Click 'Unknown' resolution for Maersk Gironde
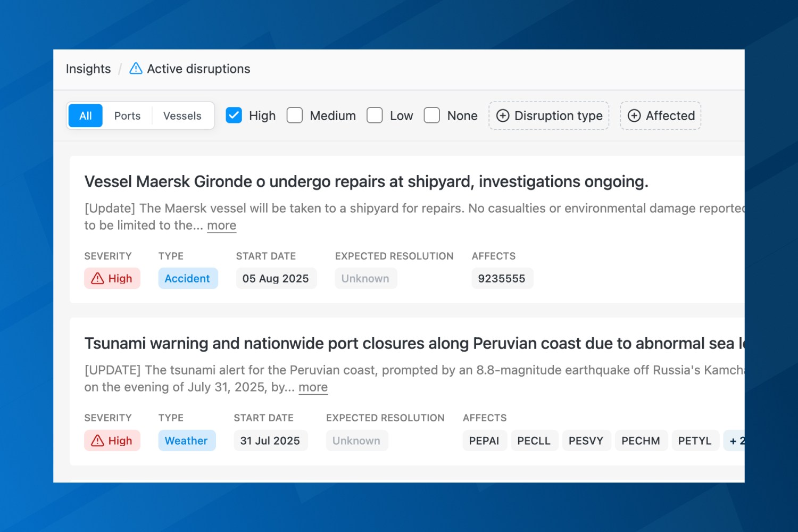 365,278
